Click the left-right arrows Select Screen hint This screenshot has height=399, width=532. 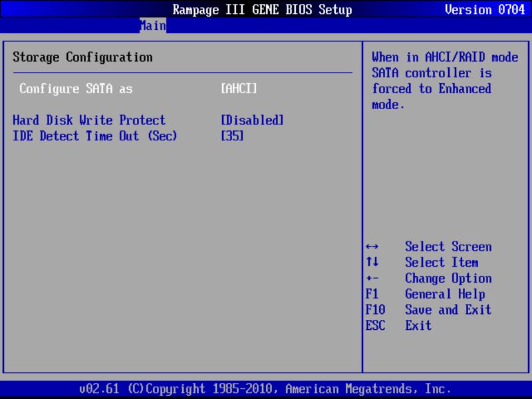point(428,247)
